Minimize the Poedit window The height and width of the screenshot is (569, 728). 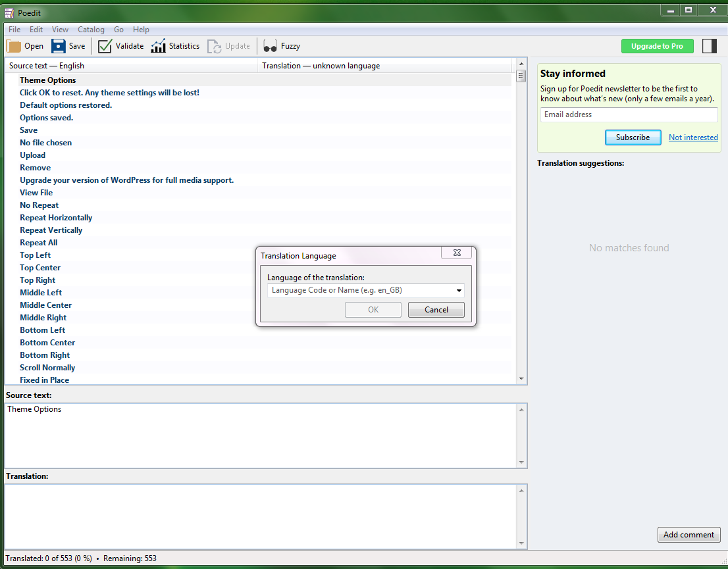pos(671,11)
